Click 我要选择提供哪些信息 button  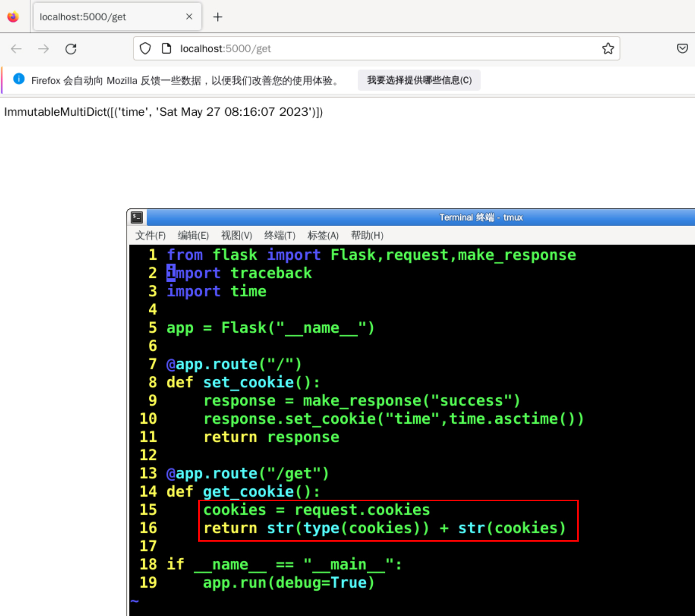pos(419,80)
